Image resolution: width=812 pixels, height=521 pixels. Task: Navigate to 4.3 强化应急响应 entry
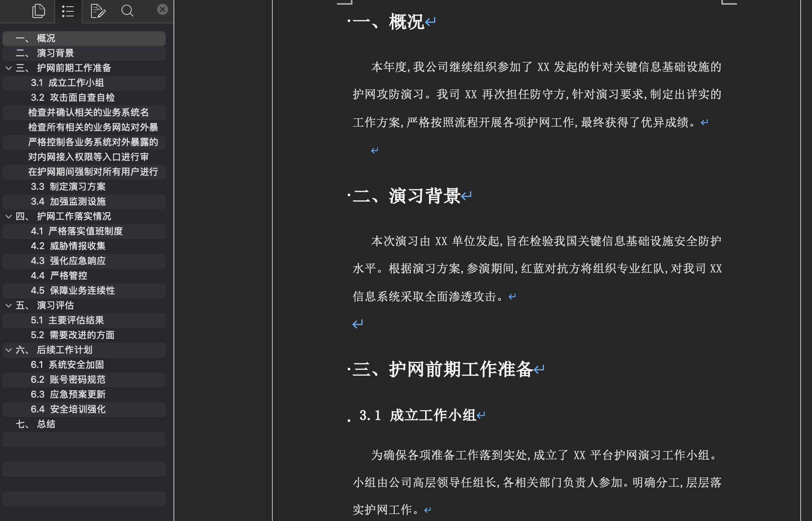(x=68, y=261)
